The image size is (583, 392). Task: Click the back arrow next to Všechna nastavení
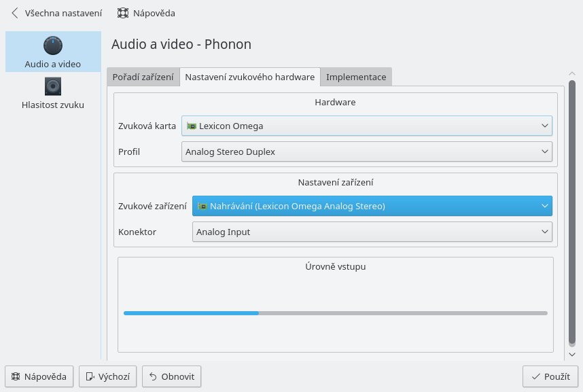click(15, 13)
